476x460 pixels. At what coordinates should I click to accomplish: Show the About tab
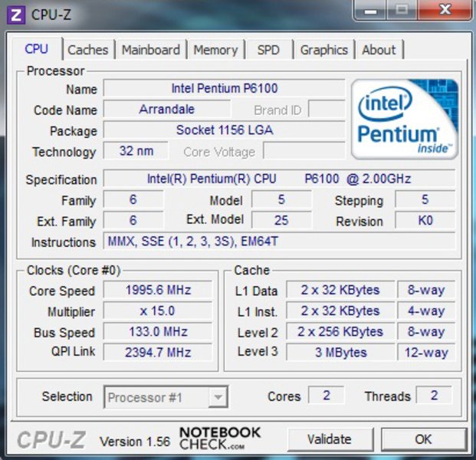click(x=379, y=50)
